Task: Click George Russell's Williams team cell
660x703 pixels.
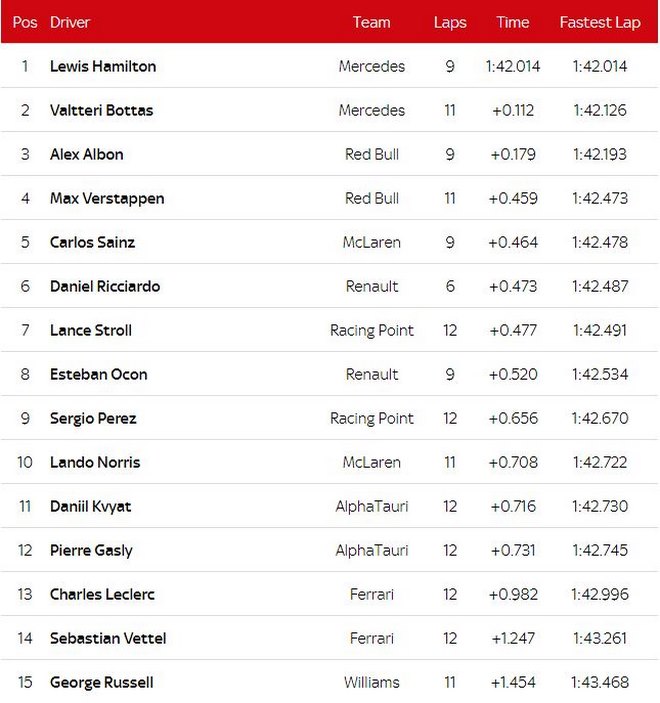Action: (x=372, y=682)
